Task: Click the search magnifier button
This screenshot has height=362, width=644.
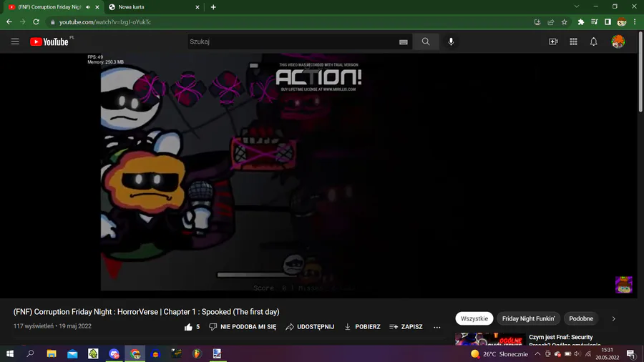Action: tap(426, 41)
